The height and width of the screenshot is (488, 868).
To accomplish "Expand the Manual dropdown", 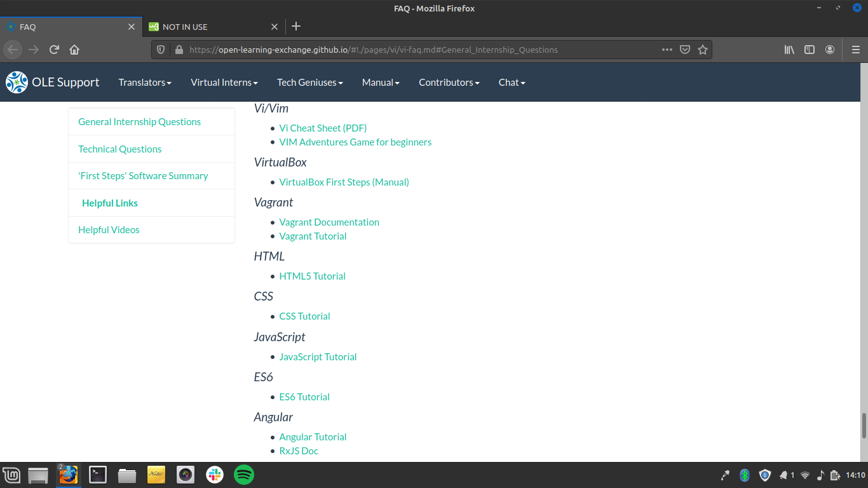I will (381, 82).
